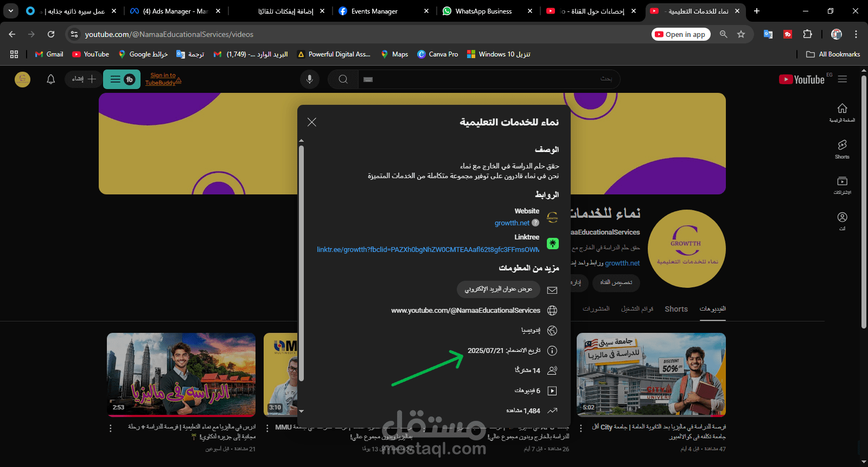Open the account avatar menu
868x467 pixels.
[22, 79]
